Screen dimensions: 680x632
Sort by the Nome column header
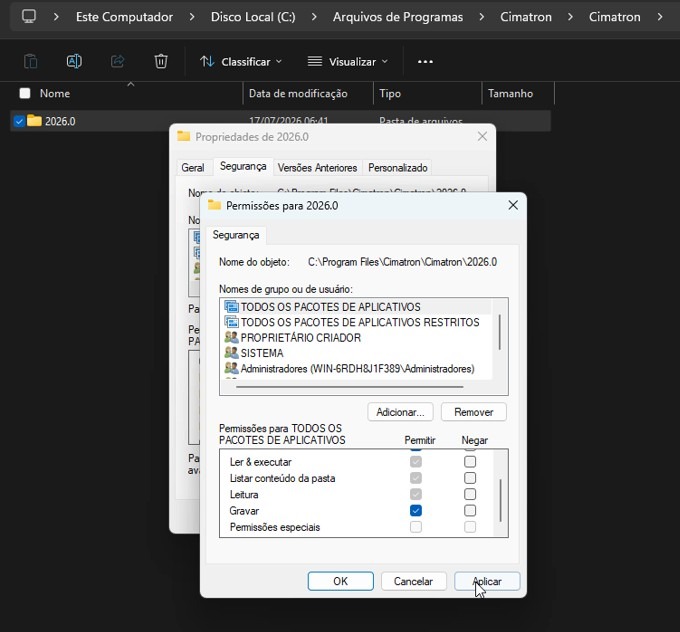click(x=55, y=93)
